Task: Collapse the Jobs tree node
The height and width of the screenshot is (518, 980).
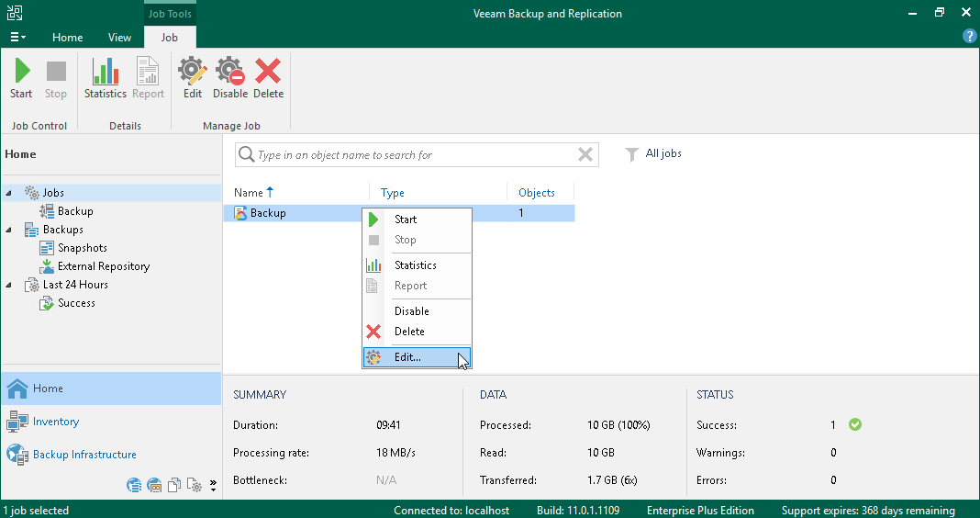Action: pyautogui.click(x=9, y=193)
